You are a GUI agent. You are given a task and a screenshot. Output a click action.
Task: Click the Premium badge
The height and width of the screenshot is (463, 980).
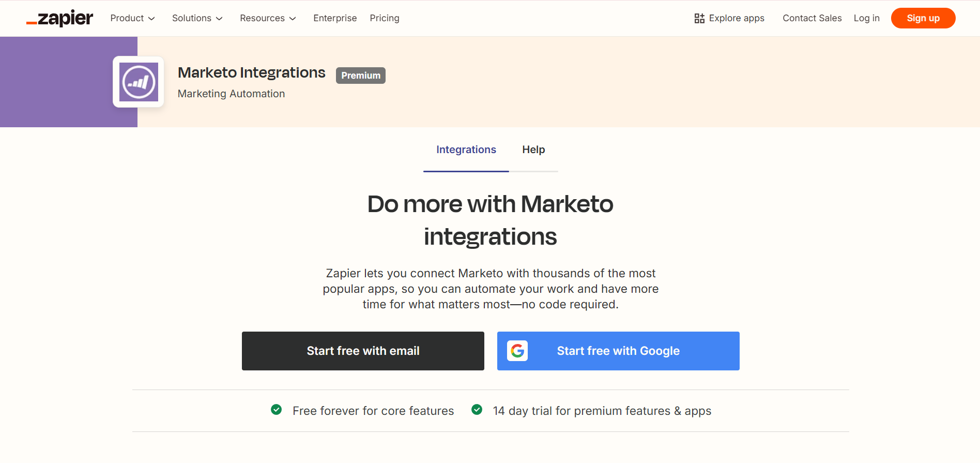[361, 76]
